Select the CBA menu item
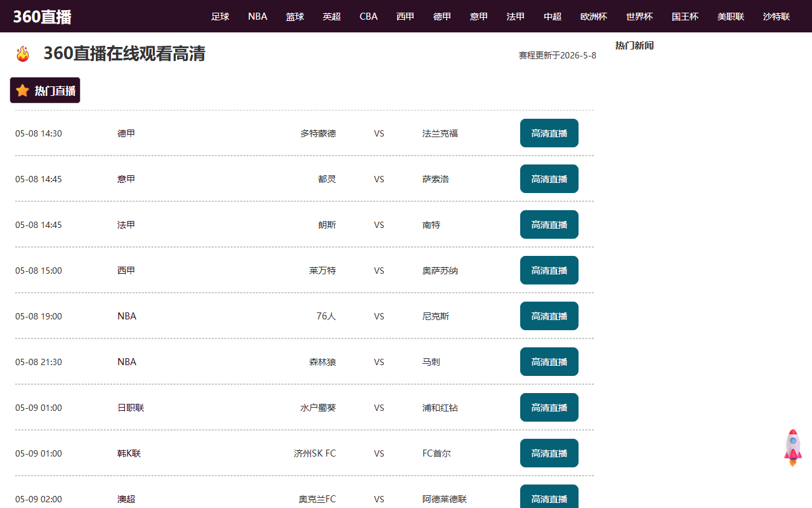The height and width of the screenshot is (508, 812). (x=369, y=17)
